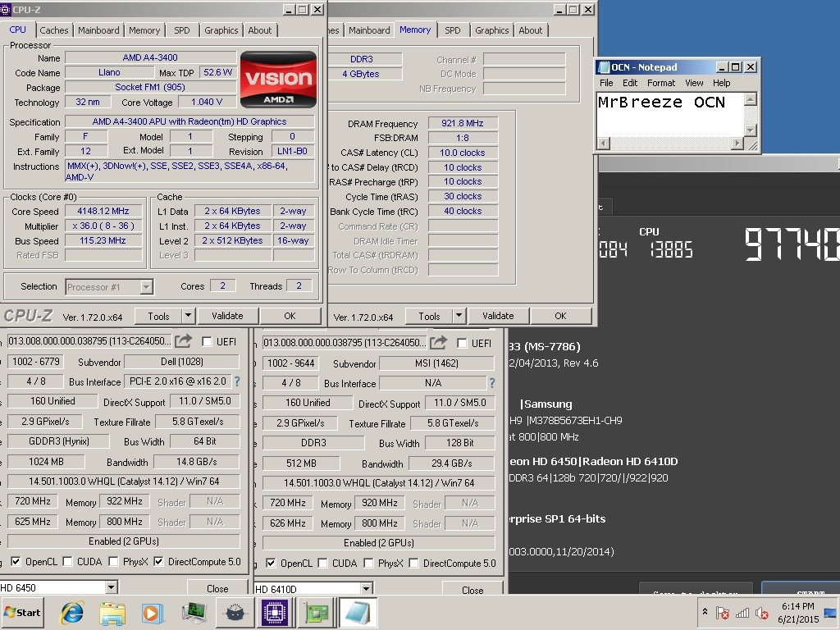Switch to CPU-Z via purple chip taskbar icon
The width and height of the screenshot is (840, 630).
pos(275,613)
